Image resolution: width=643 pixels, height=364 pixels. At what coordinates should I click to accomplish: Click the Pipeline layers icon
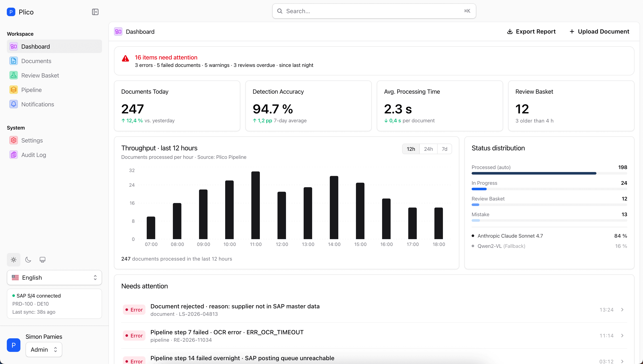(x=14, y=90)
